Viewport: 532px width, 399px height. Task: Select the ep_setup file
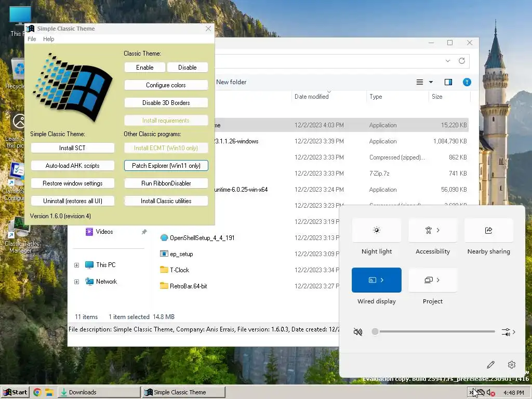point(181,254)
